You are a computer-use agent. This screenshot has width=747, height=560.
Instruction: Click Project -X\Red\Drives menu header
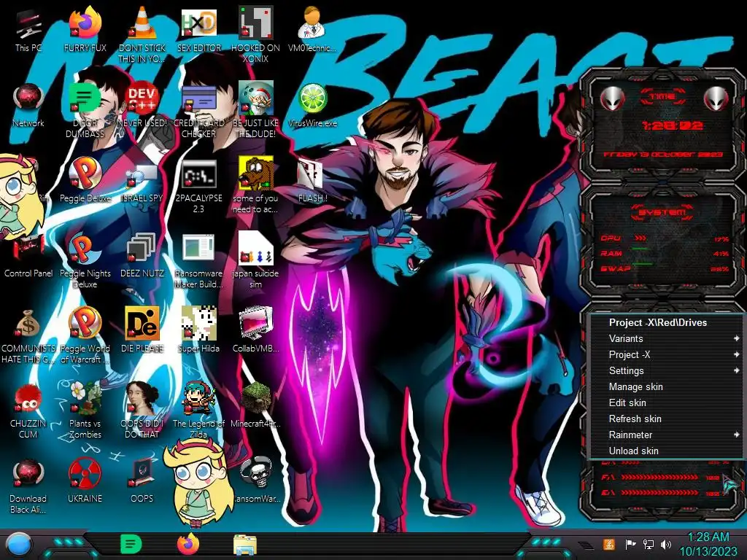[x=667, y=322]
